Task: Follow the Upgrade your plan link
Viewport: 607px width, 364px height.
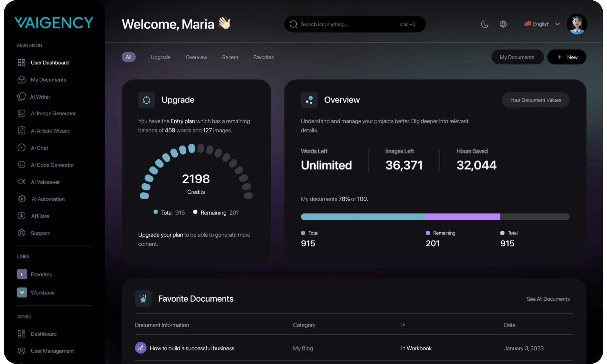Action: tap(161, 235)
